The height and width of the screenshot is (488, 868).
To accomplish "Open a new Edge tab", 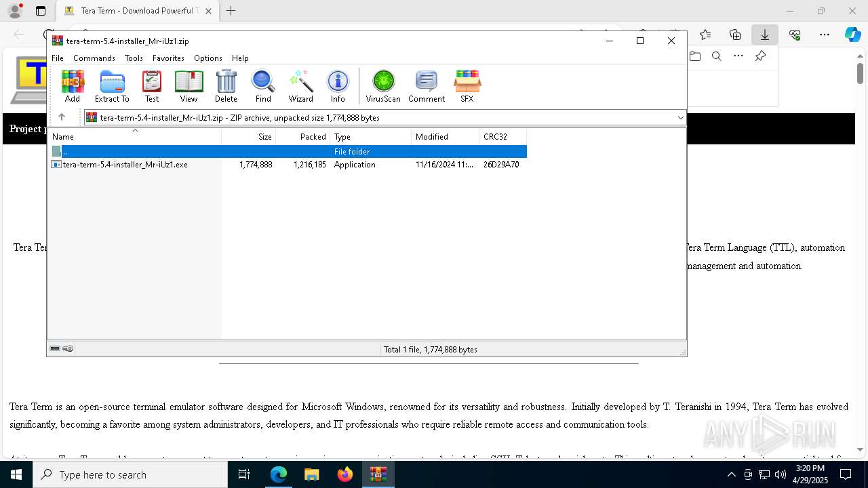I will click(x=231, y=11).
